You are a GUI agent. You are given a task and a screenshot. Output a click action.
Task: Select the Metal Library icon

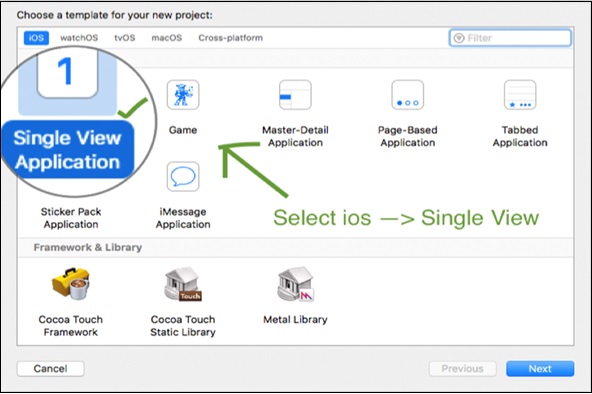pyautogui.click(x=295, y=284)
